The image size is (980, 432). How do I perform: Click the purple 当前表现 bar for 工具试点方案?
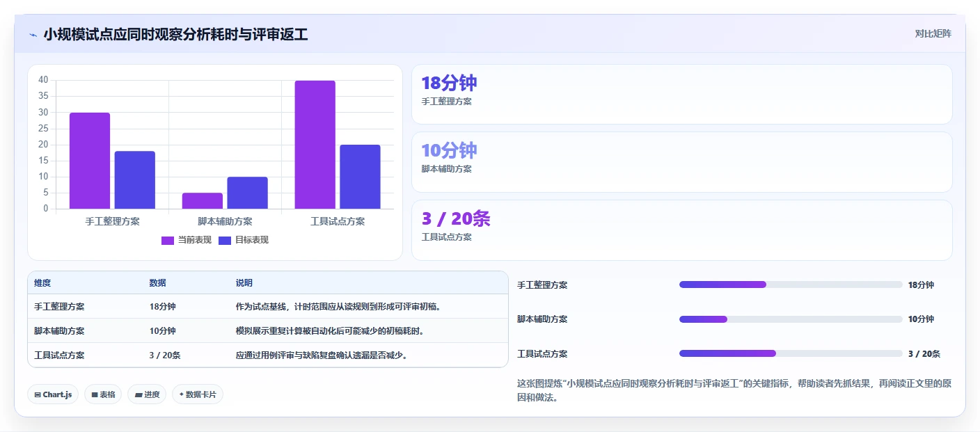[x=315, y=145]
